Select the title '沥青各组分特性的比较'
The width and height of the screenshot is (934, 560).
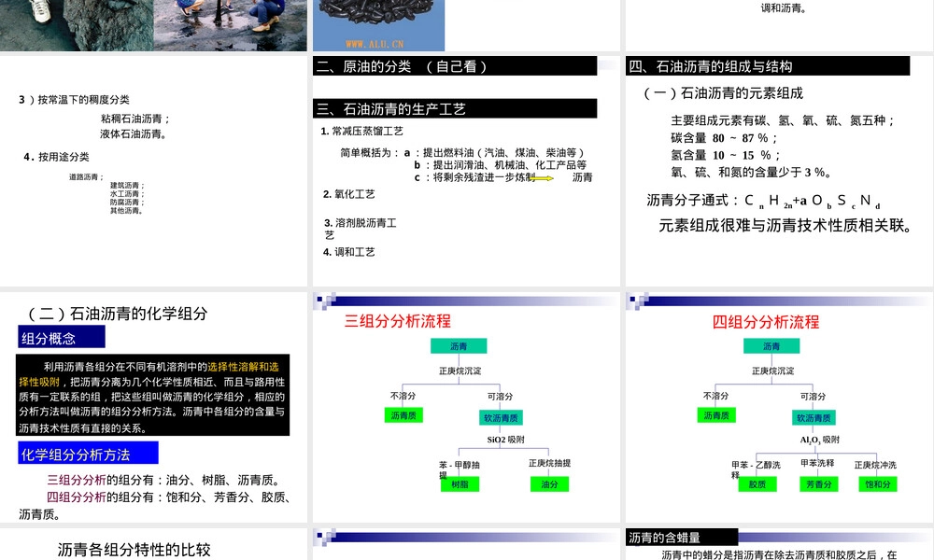134,550
